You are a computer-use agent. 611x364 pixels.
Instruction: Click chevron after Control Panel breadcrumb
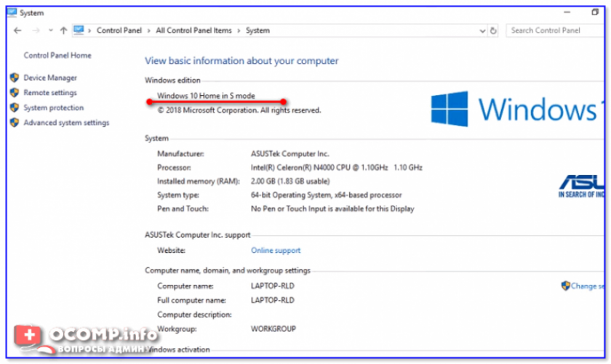(148, 31)
